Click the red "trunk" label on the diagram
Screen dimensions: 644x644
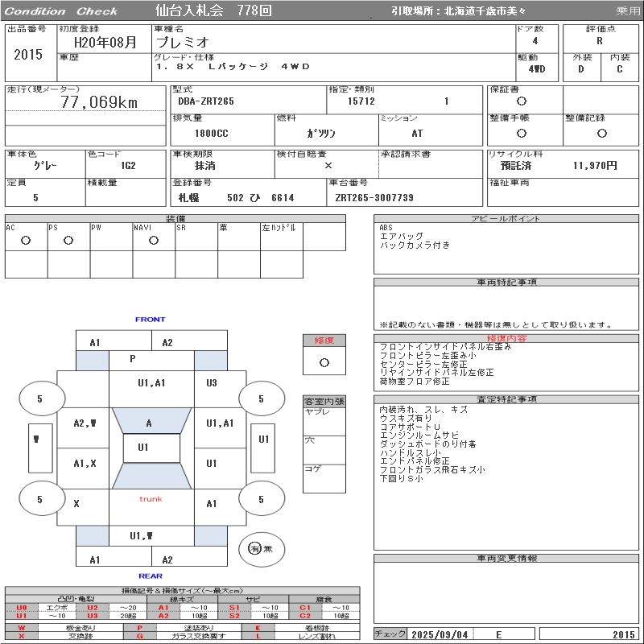coord(151,499)
